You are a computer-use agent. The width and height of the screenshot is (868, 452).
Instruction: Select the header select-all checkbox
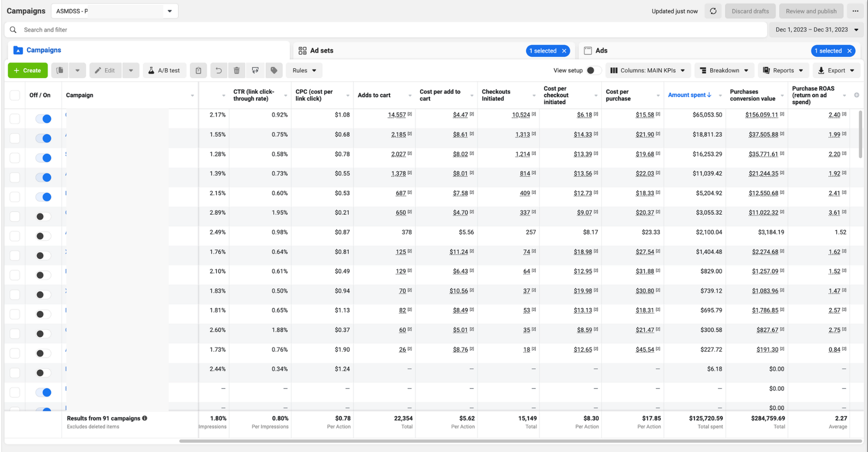[x=14, y=95]
